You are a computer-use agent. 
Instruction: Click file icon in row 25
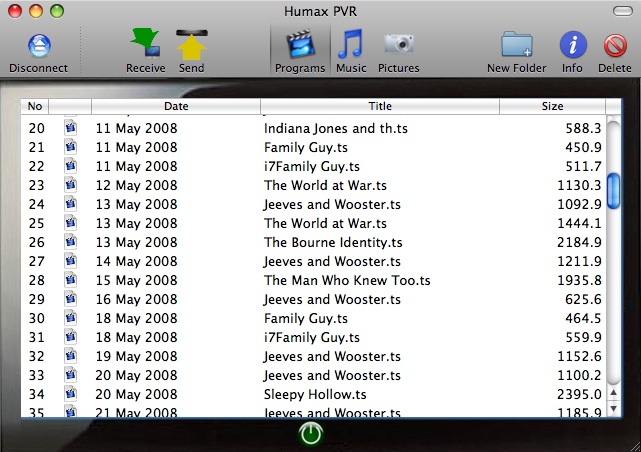click(x=70, y=223)
